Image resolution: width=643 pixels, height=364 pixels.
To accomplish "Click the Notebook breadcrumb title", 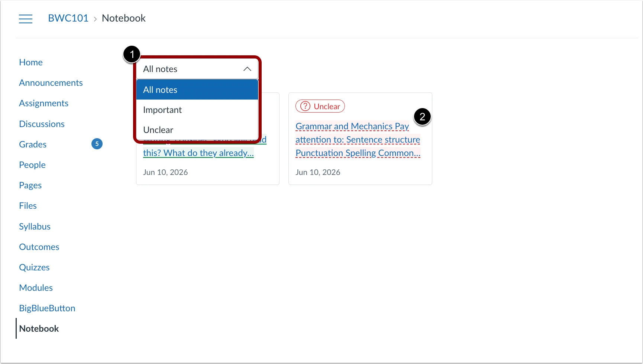I will (x=124, y=18).
